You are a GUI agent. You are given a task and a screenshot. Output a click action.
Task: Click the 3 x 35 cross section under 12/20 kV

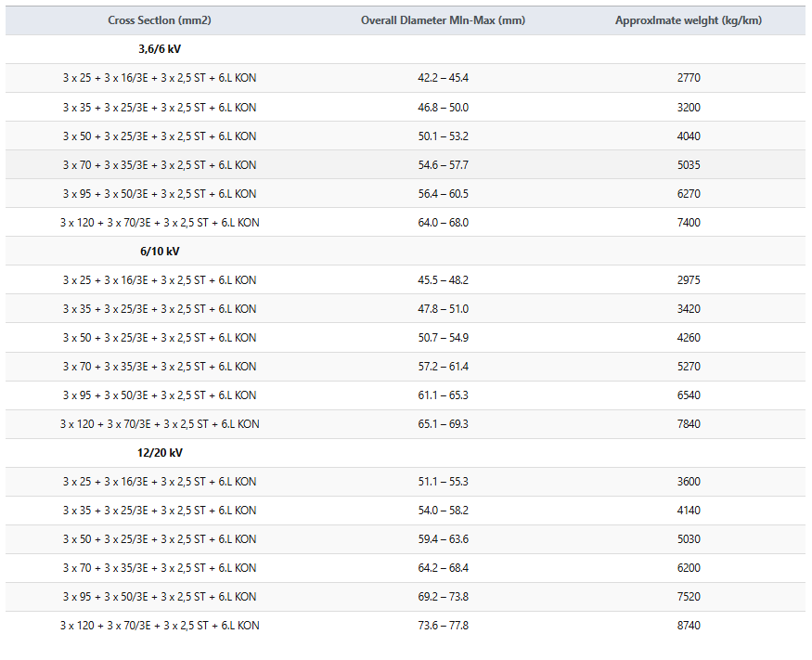[x=160, y=511]
